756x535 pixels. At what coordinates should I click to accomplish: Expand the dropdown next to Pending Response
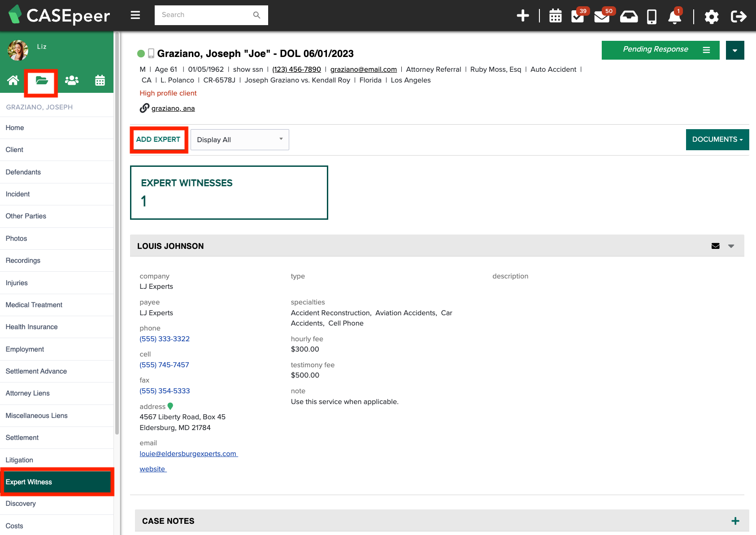click(735, 50)
